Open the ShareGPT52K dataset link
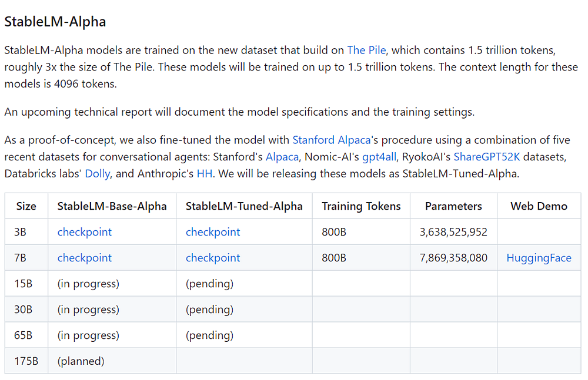588x380 pixels. pyautogui.click(x=487, y=157)
